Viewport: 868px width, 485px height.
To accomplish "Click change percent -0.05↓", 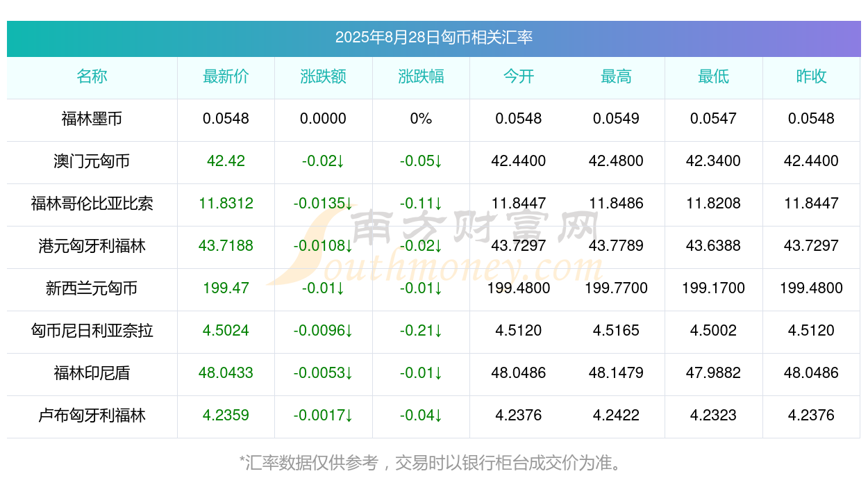I will coord(421,161).
